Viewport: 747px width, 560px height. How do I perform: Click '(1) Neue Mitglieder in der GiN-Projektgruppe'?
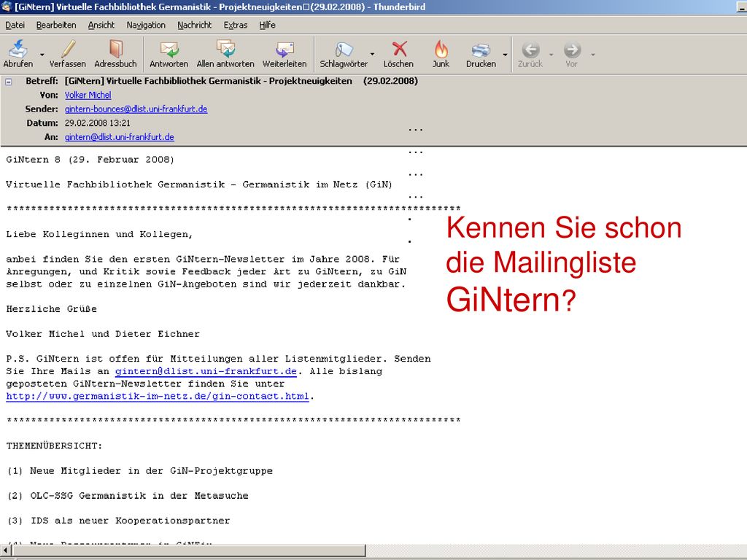click(x=139, y=471)
